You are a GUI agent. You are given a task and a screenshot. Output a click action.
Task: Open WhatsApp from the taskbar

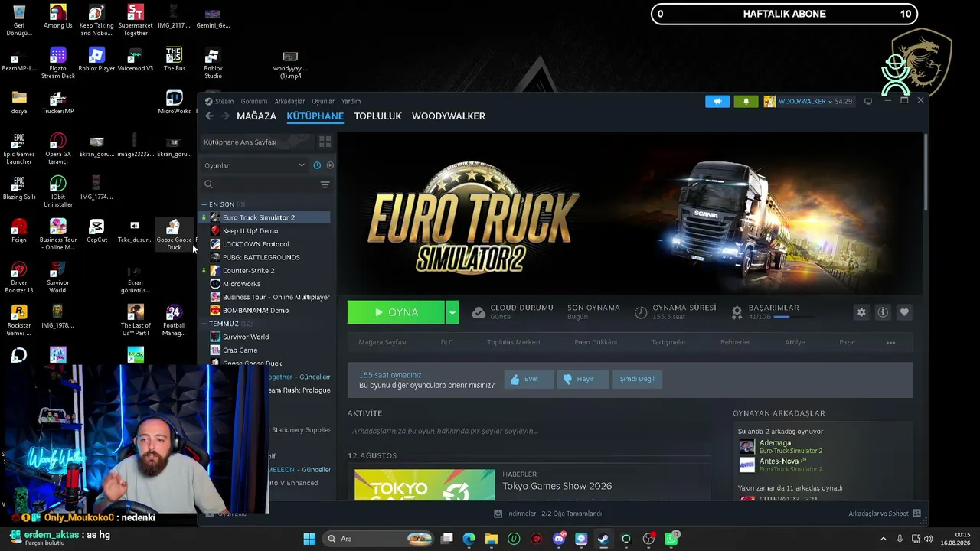point(671,539)
